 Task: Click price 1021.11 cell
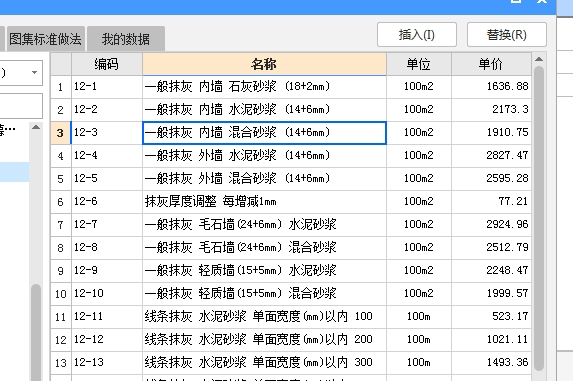(491, 340)
